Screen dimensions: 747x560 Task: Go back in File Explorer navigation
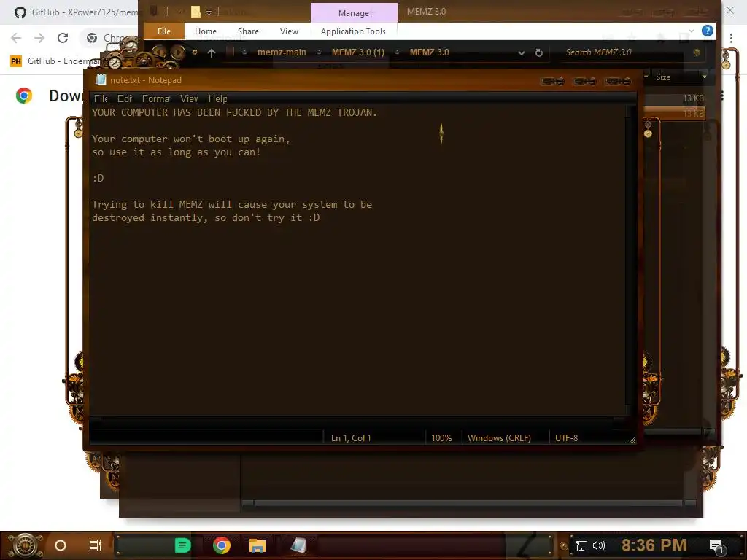(x=159, y=52)
